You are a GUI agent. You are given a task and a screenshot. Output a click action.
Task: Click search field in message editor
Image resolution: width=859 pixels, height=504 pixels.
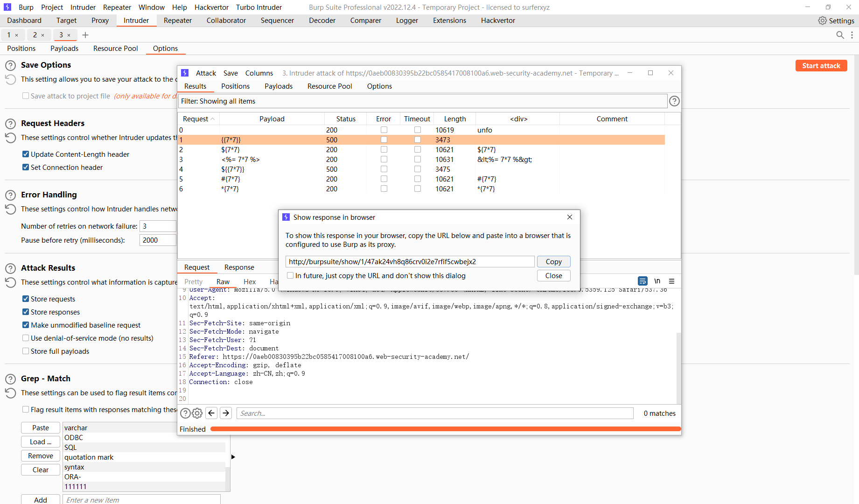coord(435,413)
